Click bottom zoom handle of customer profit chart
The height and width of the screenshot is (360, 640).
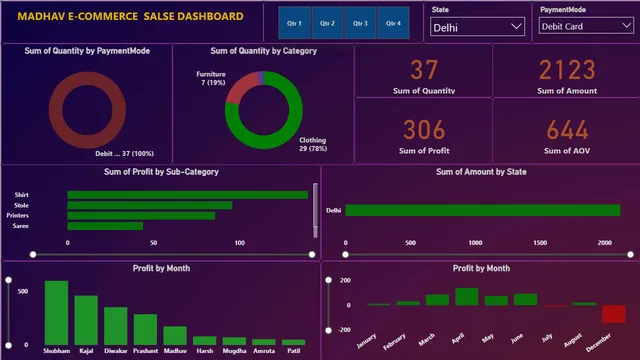8,345
